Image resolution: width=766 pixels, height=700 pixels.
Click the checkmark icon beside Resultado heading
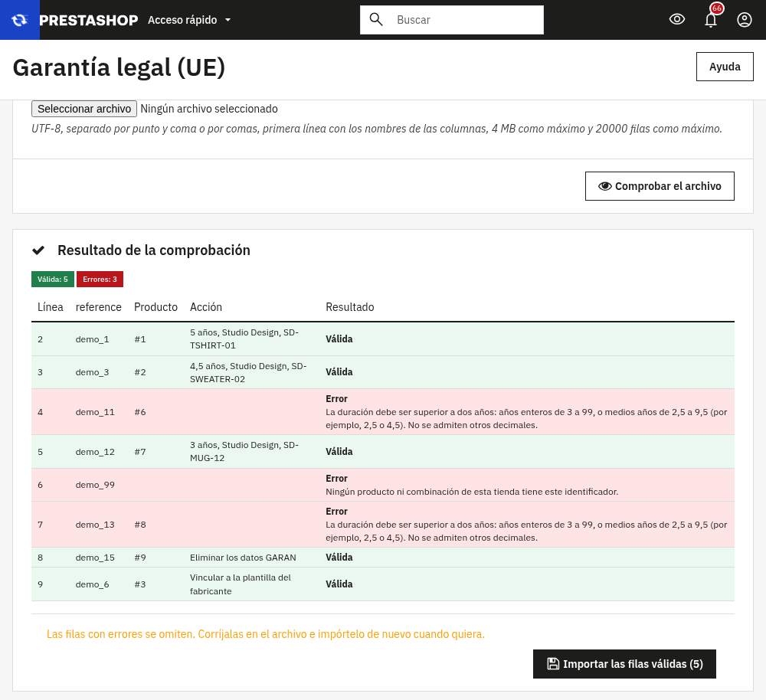click(x=38, y=250)
